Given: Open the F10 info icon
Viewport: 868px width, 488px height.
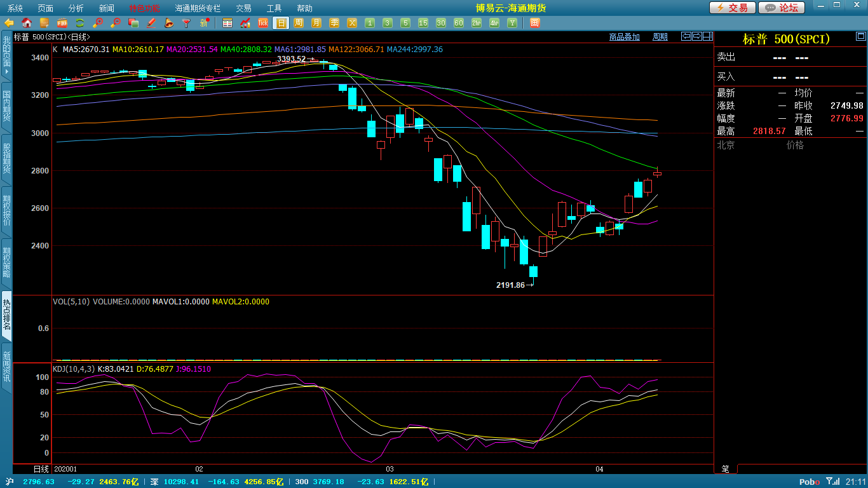Looking at the screenshot, I should click(x=62, y=23).
